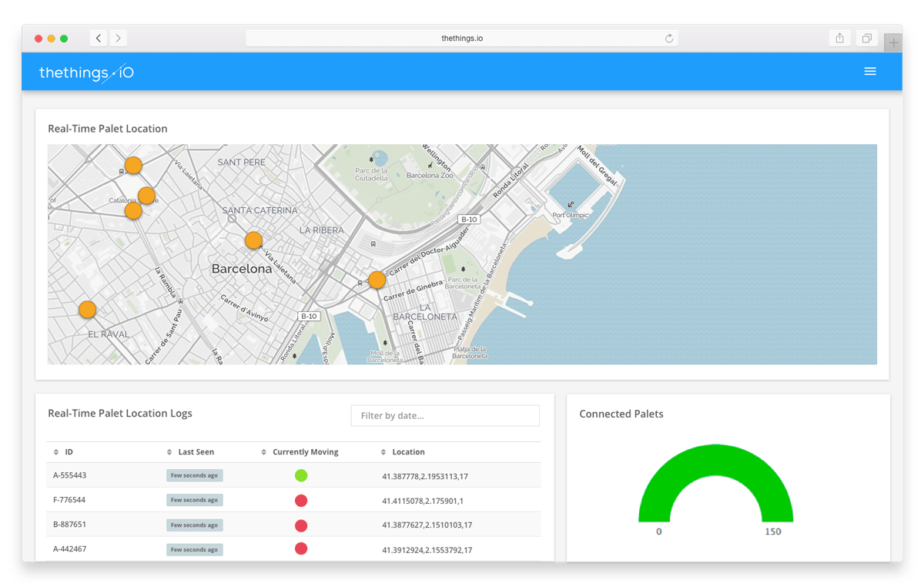
Task: Toggle the red status dot for A-442467
Action: click(300, 549)
